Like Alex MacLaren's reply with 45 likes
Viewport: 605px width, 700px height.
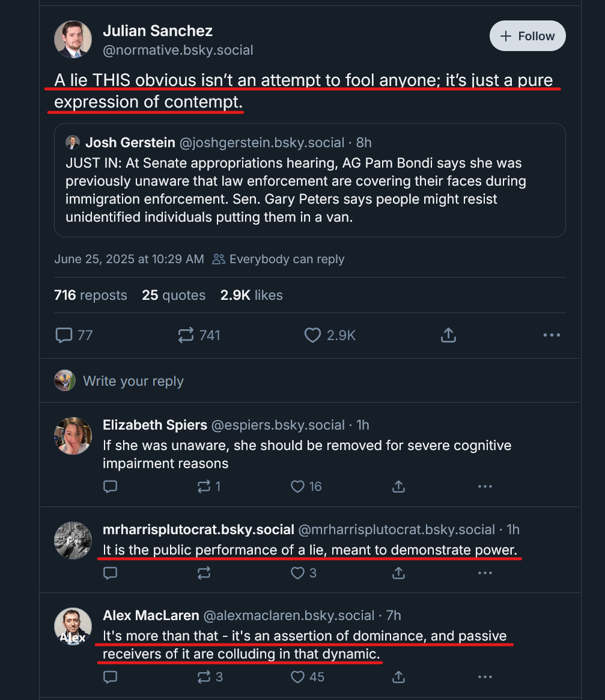click(x=307, y=677)
